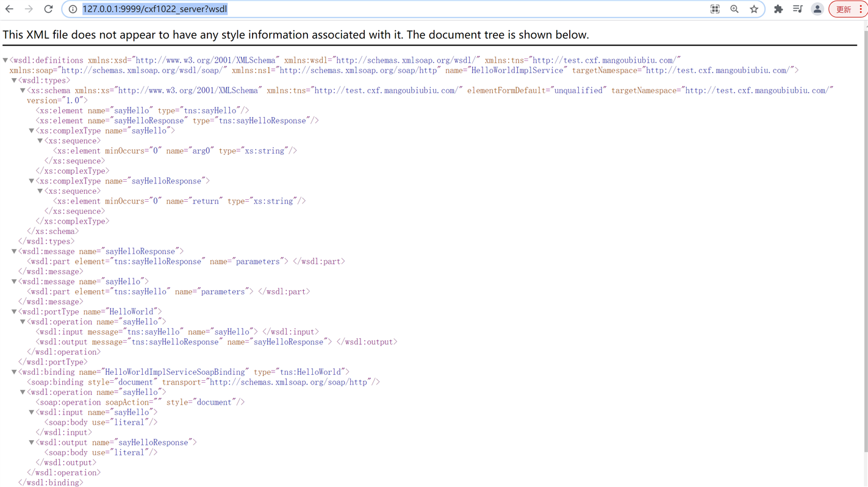Viewport: 868px width, 487px height.
Task: Open the media control list icon
Action: (x=797, y=9)
